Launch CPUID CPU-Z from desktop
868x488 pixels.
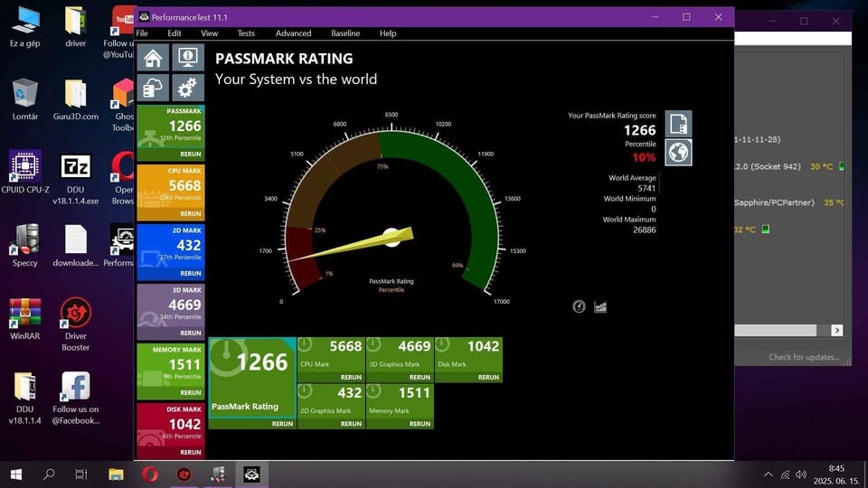25,172
